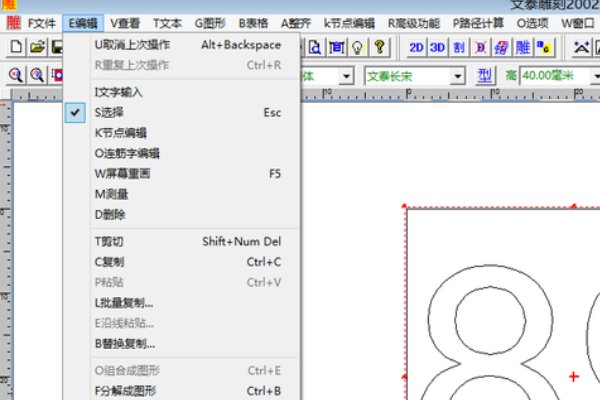Screen dimensions: 600x400
Task: Click the 型 font style button
Action: [484, 75]
